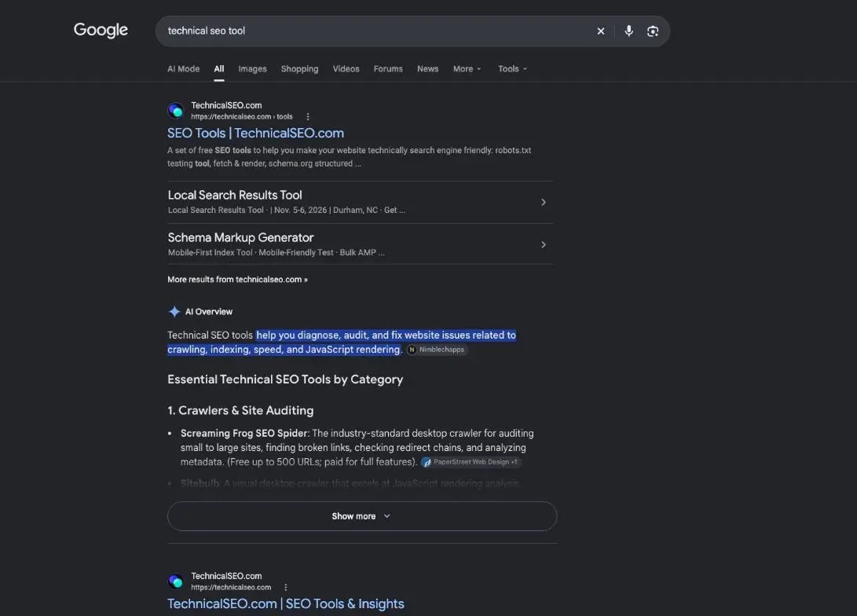Click TechnicalSEO.com favicon of bottom result
This screenshot has height=616, width=857.
coord(176,581)
